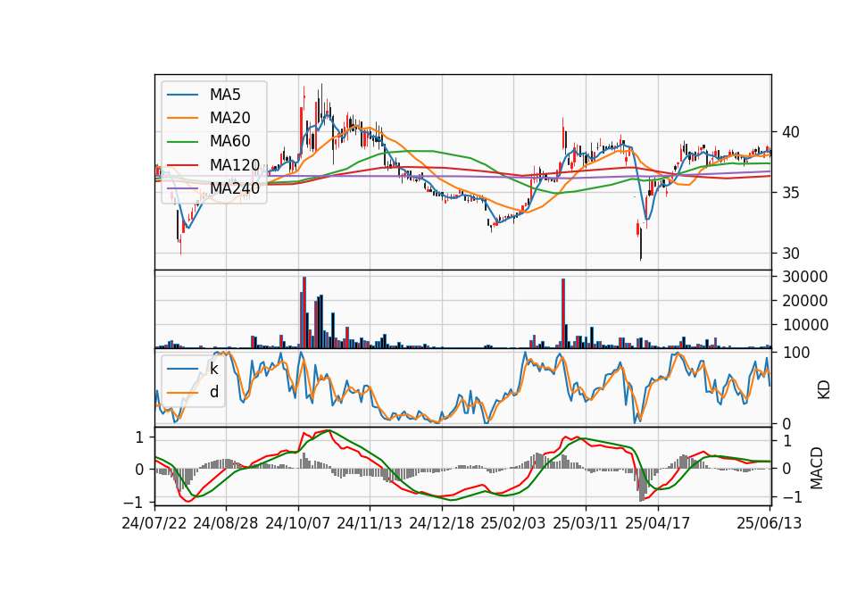Click the red MA120 legend line sample
This screenshot has width=857, height=616.
point(182,165)
